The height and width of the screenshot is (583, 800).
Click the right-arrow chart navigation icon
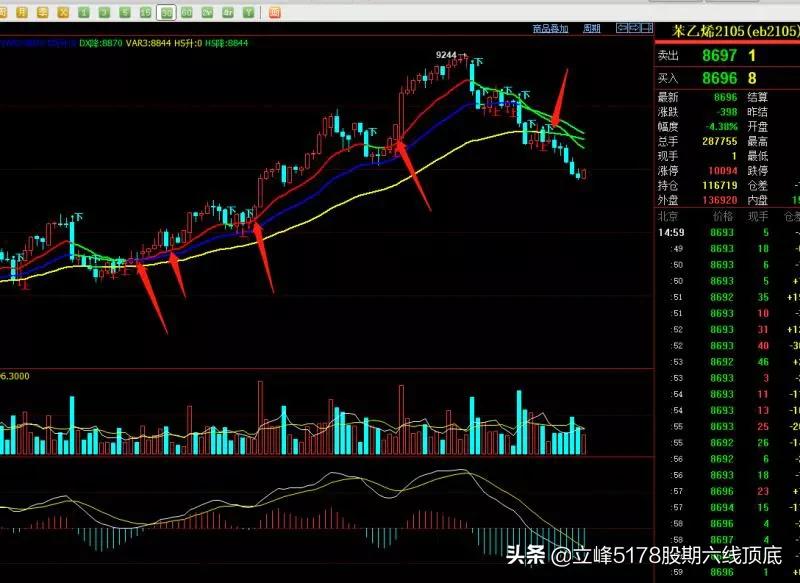[x=635, y=28]
